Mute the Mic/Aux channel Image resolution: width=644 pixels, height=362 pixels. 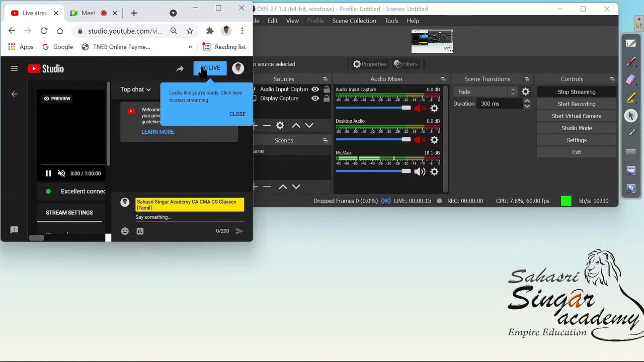420,171
